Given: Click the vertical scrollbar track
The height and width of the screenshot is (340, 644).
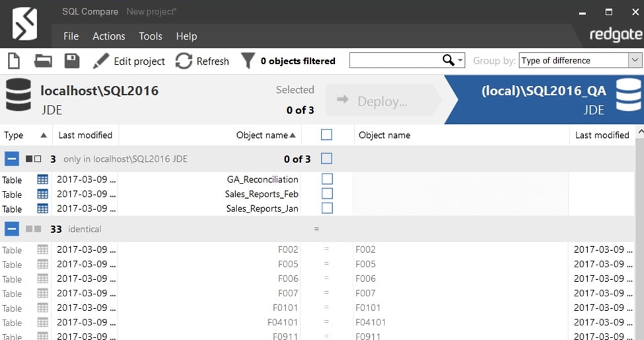Looking at the screenshot, I should tap(640, 238).
